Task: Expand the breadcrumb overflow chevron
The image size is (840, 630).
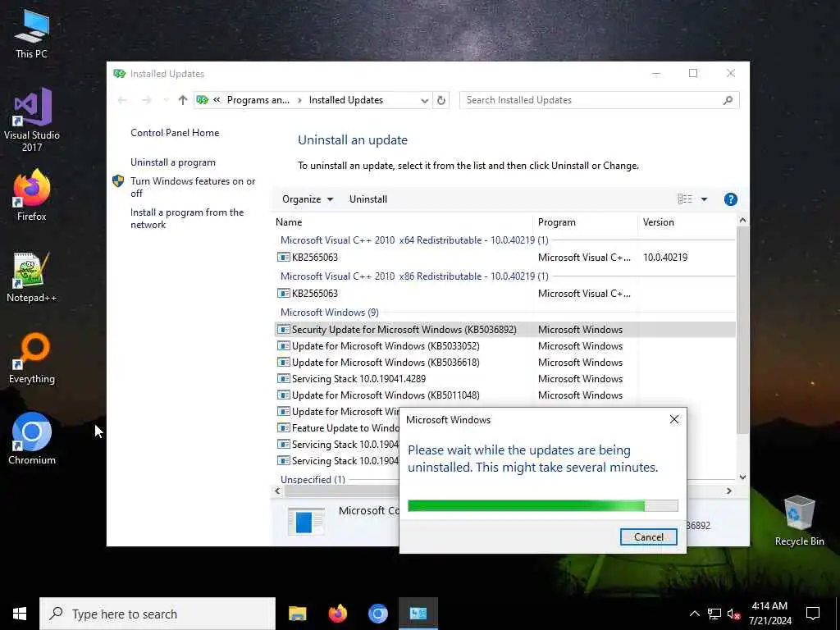Action: [x=217, y=100]
